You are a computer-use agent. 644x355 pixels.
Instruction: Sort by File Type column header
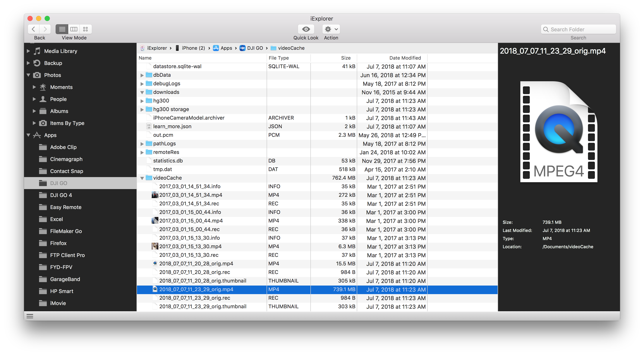click(289, 58)
